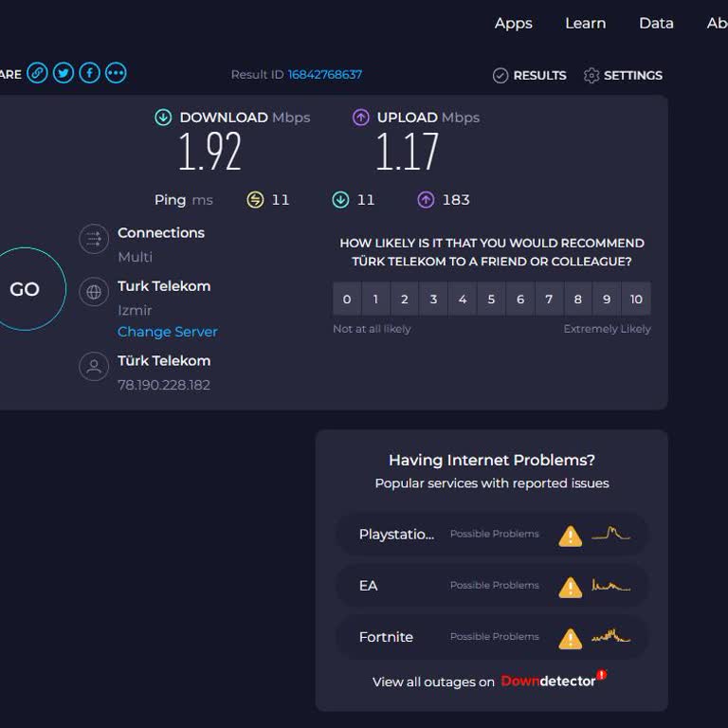
Task: Click the upload speed value 1.17
Action: click(x=408, y=152)
